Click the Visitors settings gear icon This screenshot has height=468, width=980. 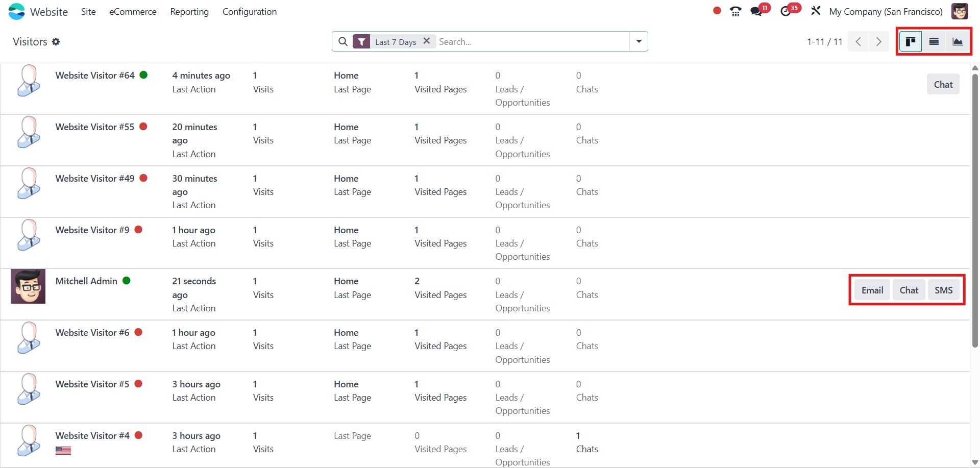click(x=56, y=42)
